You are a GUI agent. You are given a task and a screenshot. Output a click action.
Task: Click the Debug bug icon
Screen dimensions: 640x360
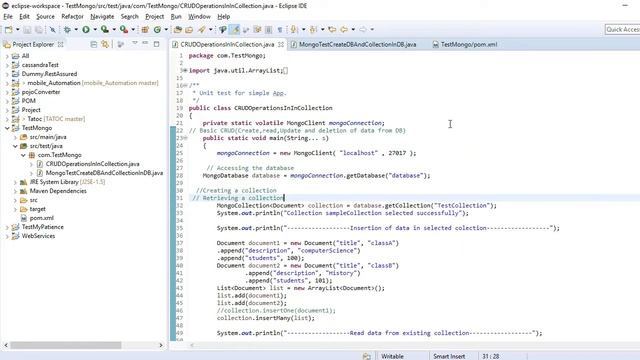pyautogui.click(x=67, y=29)
